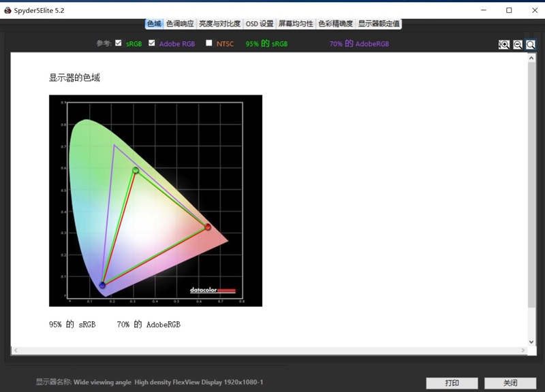Open the 屏幕均匀性 tab
This screenshot has height=392, width=545.
pyautogui.click(x=296, y=24)
